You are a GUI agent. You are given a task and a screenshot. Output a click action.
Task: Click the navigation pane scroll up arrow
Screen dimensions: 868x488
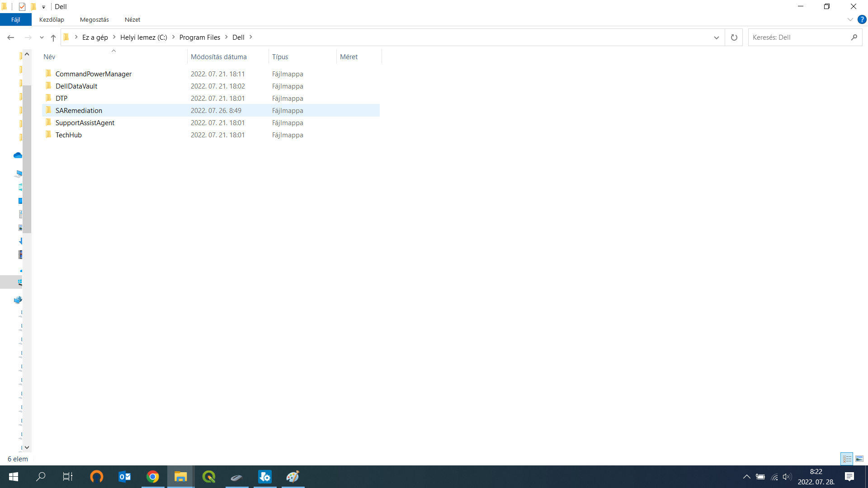(27, 54)
